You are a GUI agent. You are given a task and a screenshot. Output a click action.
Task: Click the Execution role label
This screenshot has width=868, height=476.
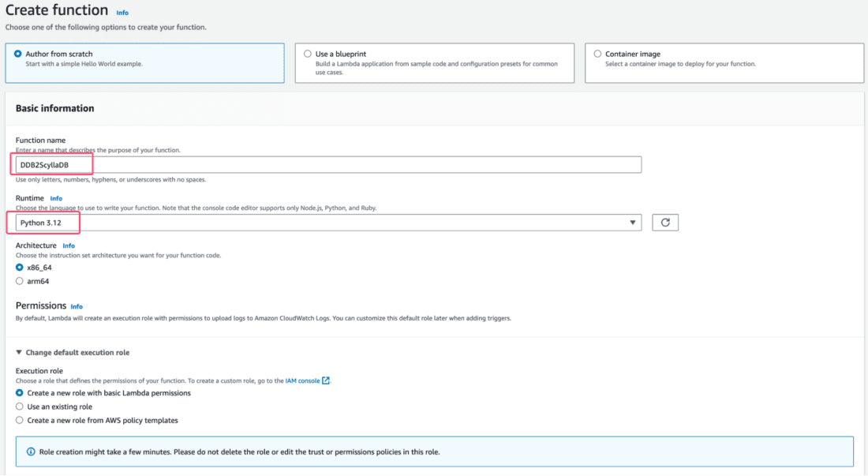point(39,371)
